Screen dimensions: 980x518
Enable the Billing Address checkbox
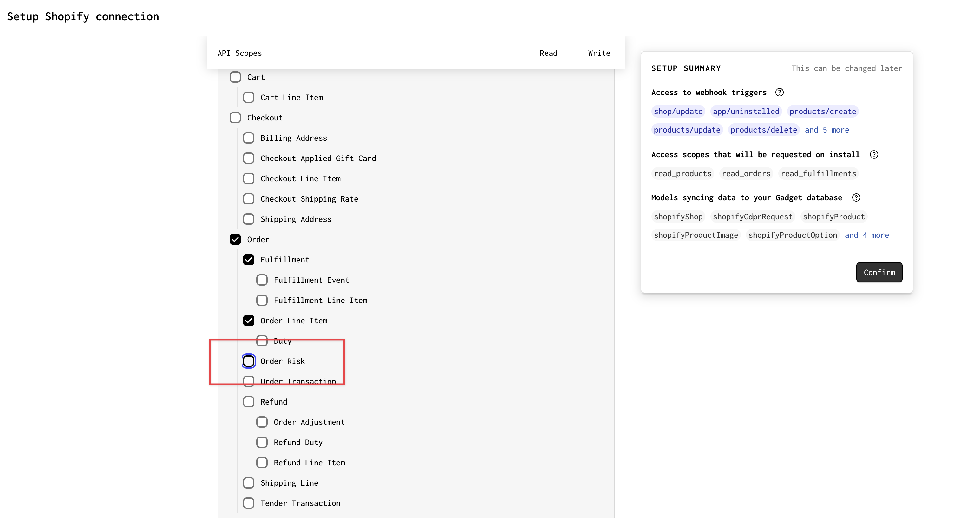[x=248, y=138]
